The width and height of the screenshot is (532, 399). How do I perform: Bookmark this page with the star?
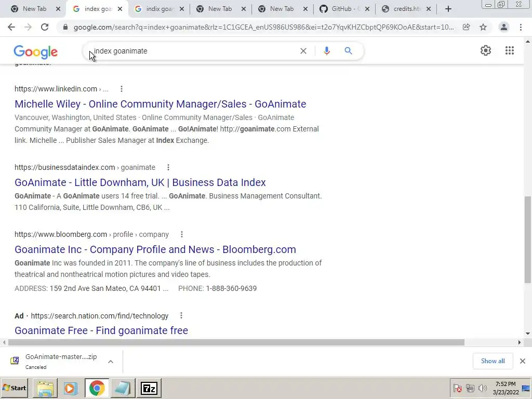[x=483, y=27]
